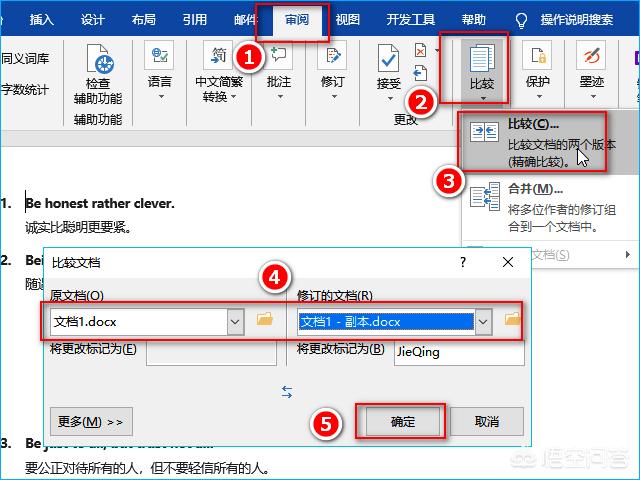
Task: Expand the 中文简繁转换 dropdown arrow
Action: tap(233, 97)
